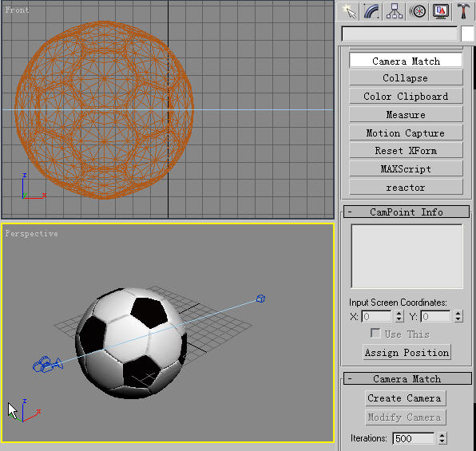Select the blue camera target box

coord(261,299)
